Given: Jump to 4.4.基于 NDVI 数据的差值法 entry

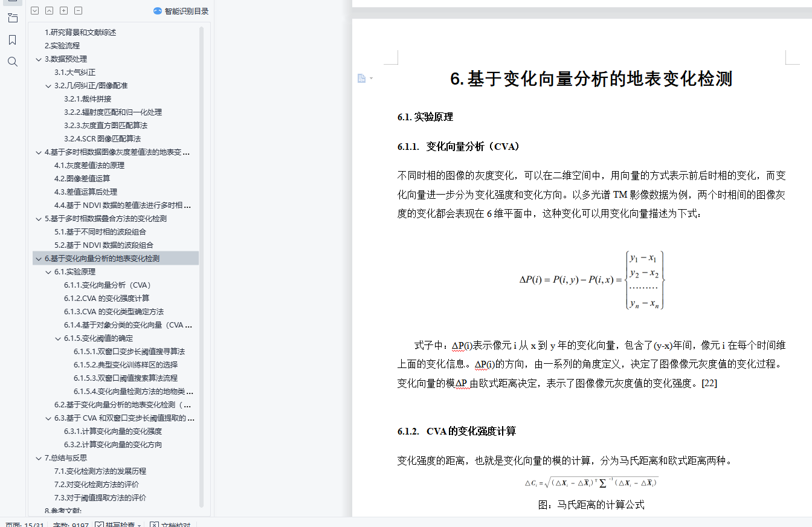Looking at the screenshot, I should [x=123, y=205].
